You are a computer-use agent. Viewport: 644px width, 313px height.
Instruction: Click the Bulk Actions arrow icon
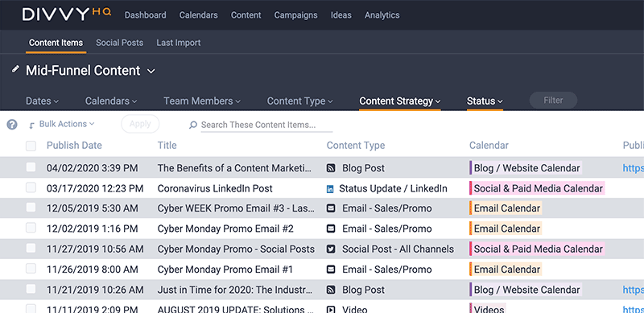tap(31, 126)
